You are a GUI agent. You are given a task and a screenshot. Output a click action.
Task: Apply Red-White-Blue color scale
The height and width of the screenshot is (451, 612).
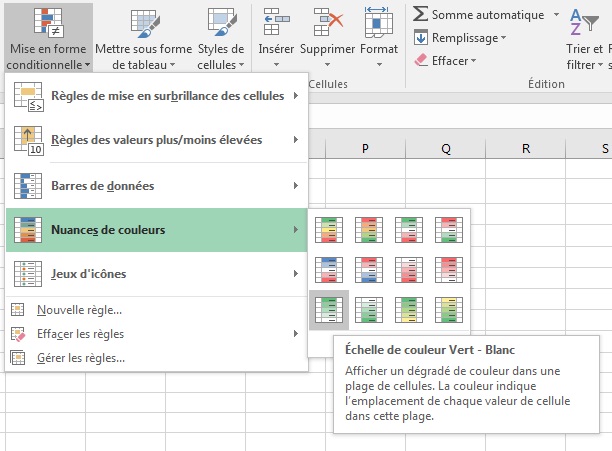(369, 270)
